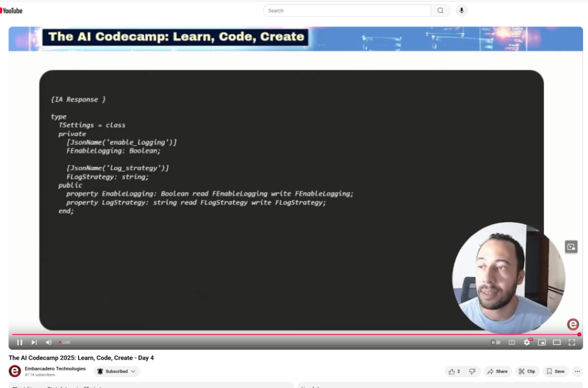Create a clip using the Clip button
588x388 pixels.
click(527, 371)
